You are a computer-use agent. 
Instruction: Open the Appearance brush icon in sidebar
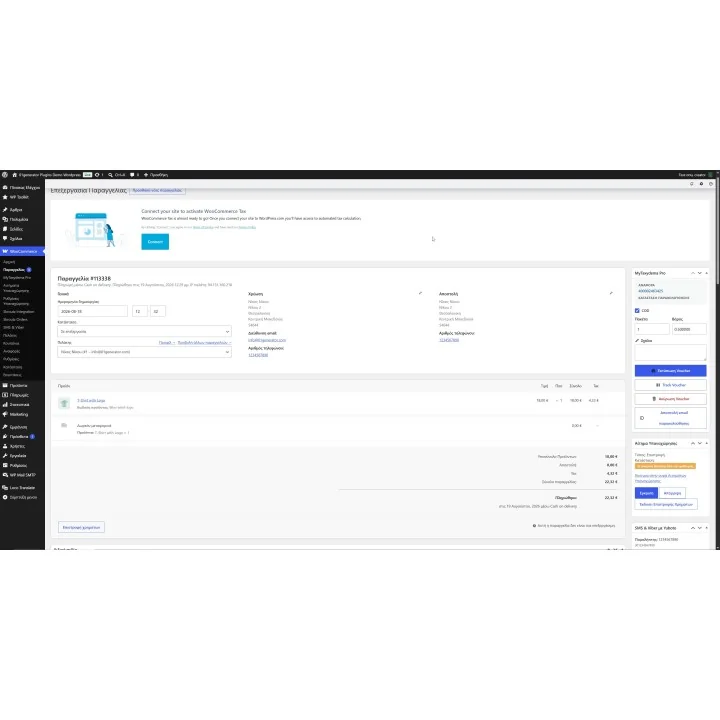click(x=5, y=427)
